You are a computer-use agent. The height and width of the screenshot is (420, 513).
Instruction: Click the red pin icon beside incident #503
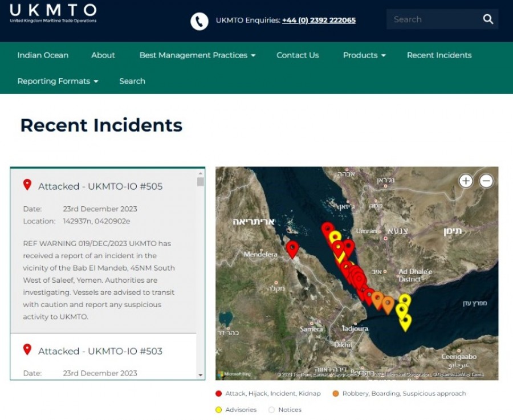click(x=27, y=350)
